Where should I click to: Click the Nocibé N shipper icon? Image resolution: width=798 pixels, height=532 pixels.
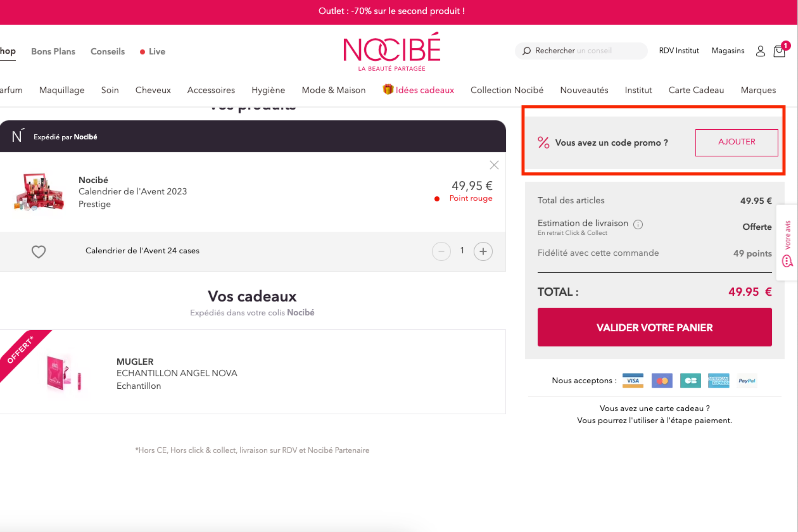(x=18, y=136)
